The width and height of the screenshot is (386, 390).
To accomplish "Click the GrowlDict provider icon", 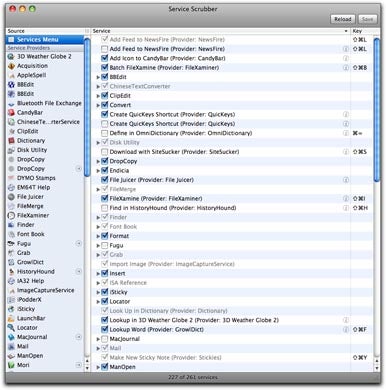I will pos(11,262).
